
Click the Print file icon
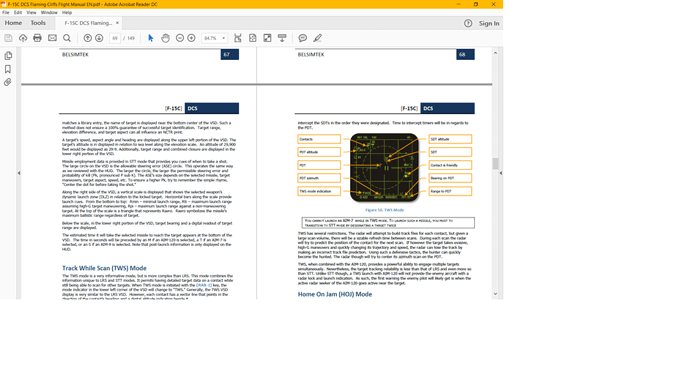[37, 38]
